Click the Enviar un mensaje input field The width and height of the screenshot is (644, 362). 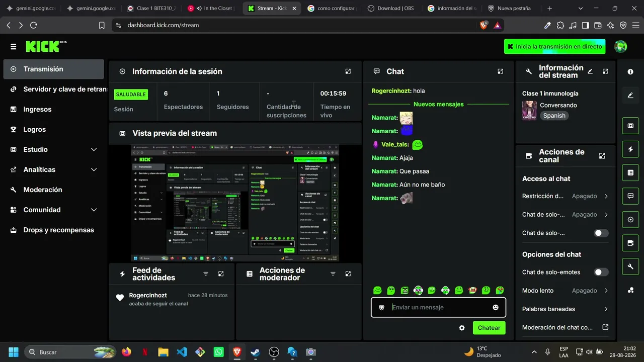point(439,307)
